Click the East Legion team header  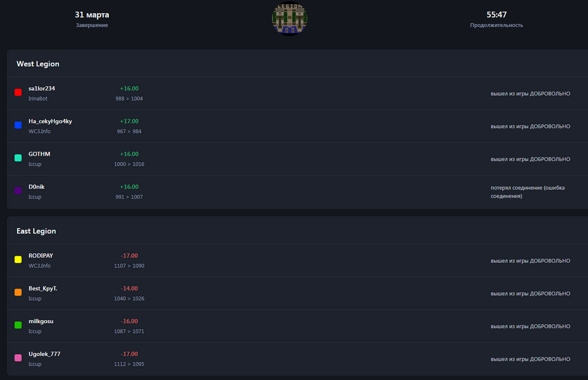click(36, 231)
